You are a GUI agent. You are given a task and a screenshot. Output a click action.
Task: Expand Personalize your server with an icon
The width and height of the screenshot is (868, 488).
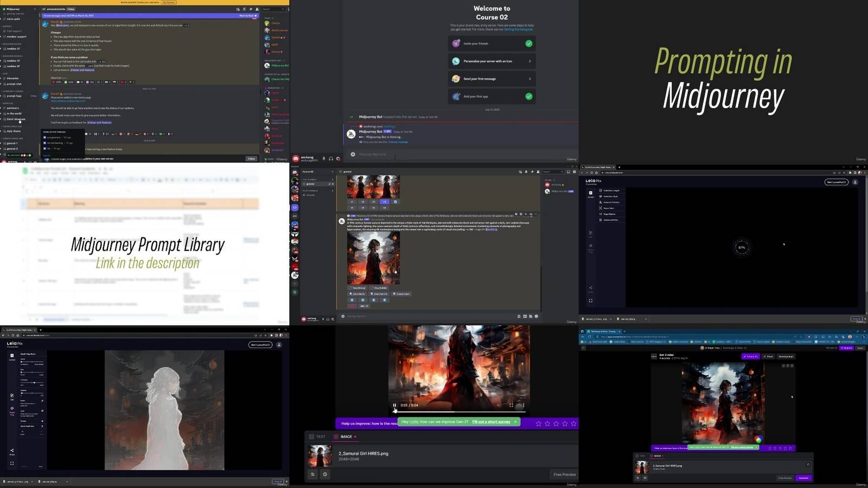coord(529,61)
